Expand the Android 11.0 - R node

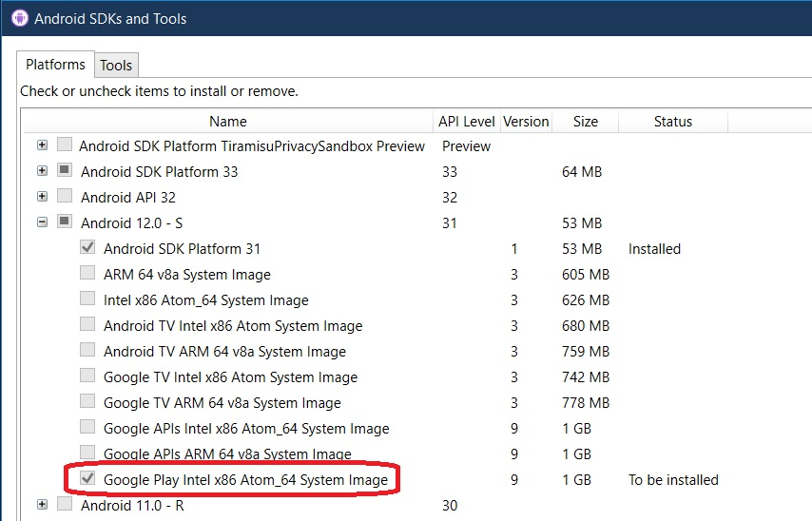pos(43,504)
